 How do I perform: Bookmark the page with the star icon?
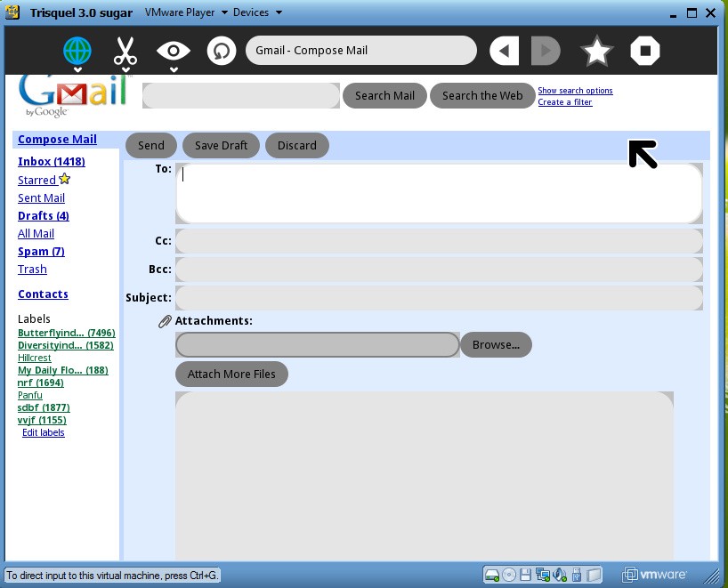[x=596, y=51]
